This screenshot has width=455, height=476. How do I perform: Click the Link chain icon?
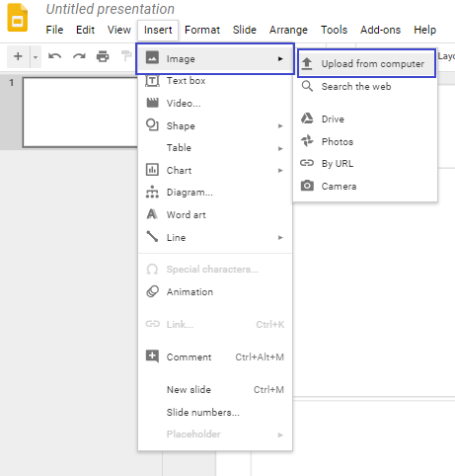point(153,324)
